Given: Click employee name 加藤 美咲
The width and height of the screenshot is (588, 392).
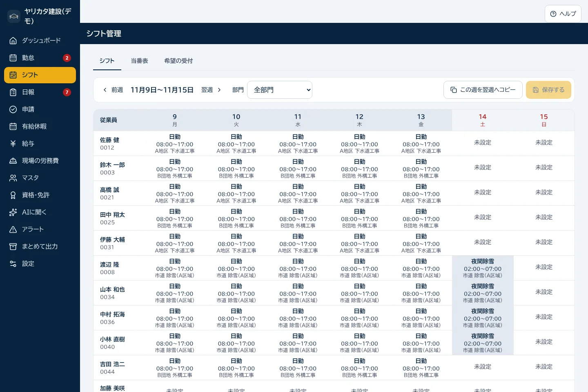Looking at the screenshot, I should tap(113, 388).
